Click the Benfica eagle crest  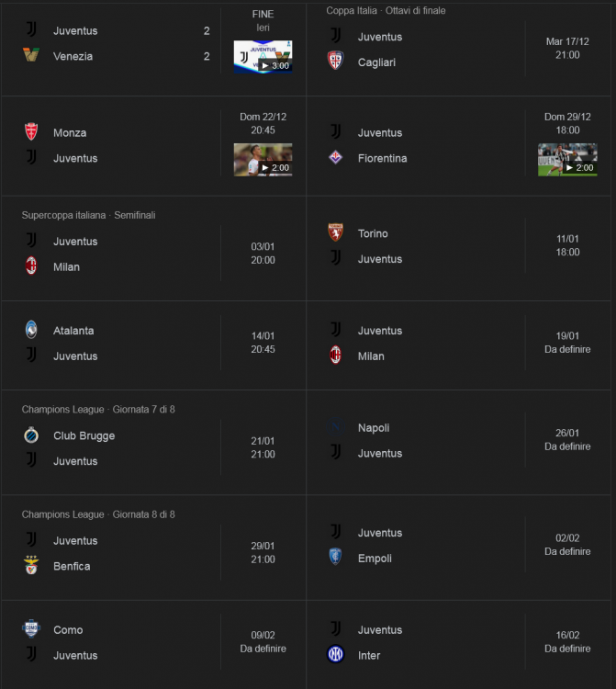coord(31,565)
